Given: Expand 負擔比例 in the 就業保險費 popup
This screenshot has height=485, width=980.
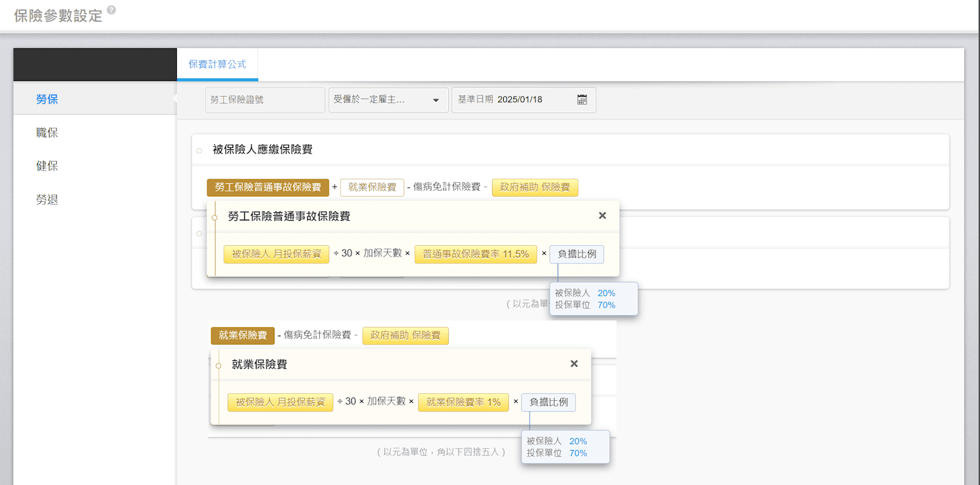Looking at the screenshot, I should click(x=548, y=402).
